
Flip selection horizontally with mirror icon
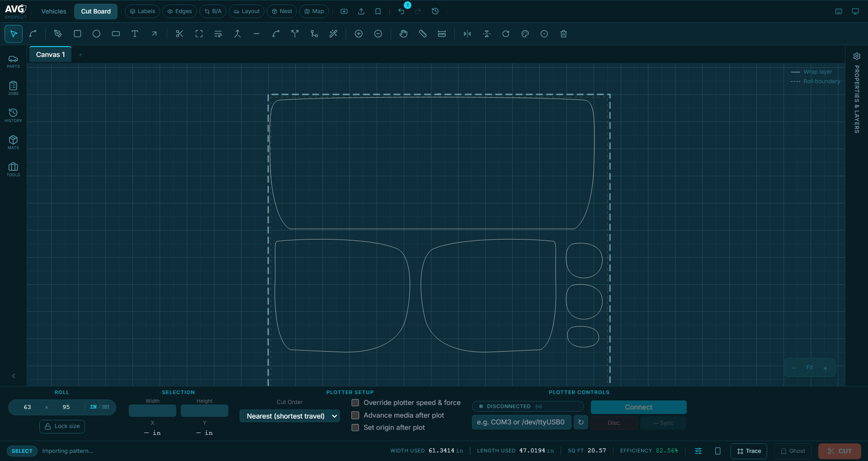467,34
